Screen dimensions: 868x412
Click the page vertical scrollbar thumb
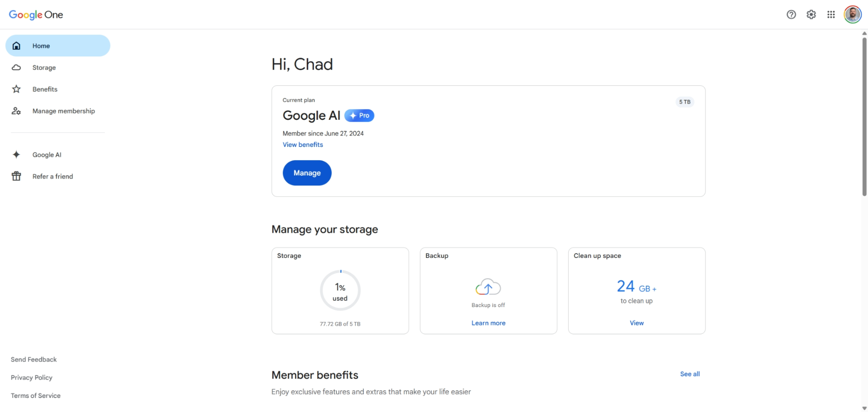point(864,117)
